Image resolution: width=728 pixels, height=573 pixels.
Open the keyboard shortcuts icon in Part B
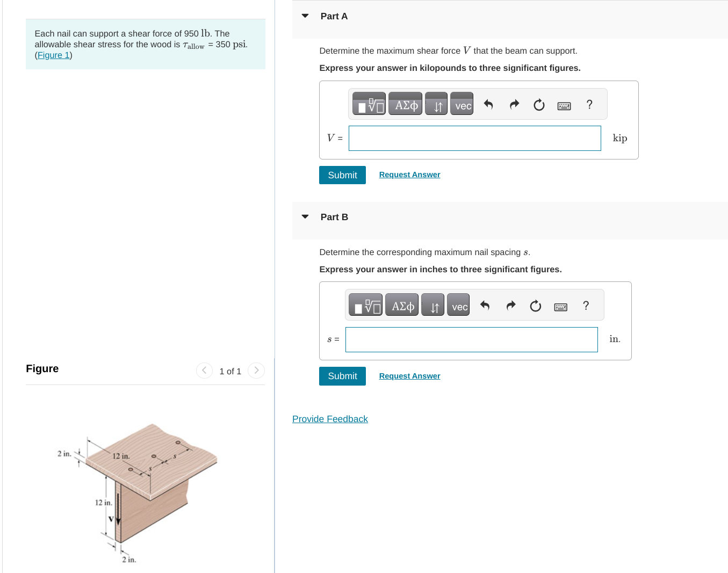point(560,307)
